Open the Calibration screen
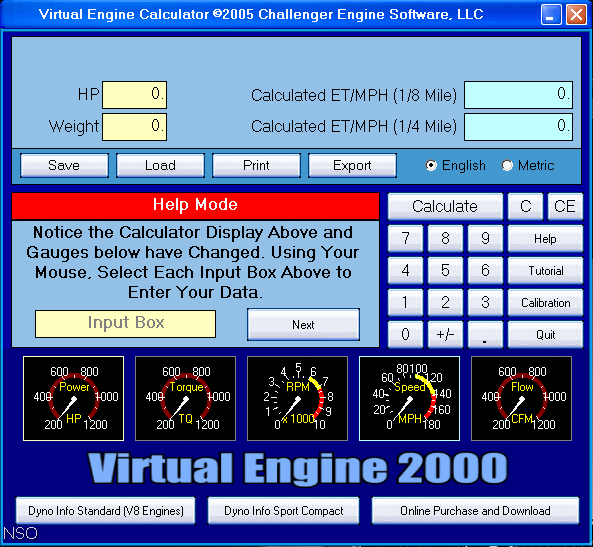 (545, 303)
